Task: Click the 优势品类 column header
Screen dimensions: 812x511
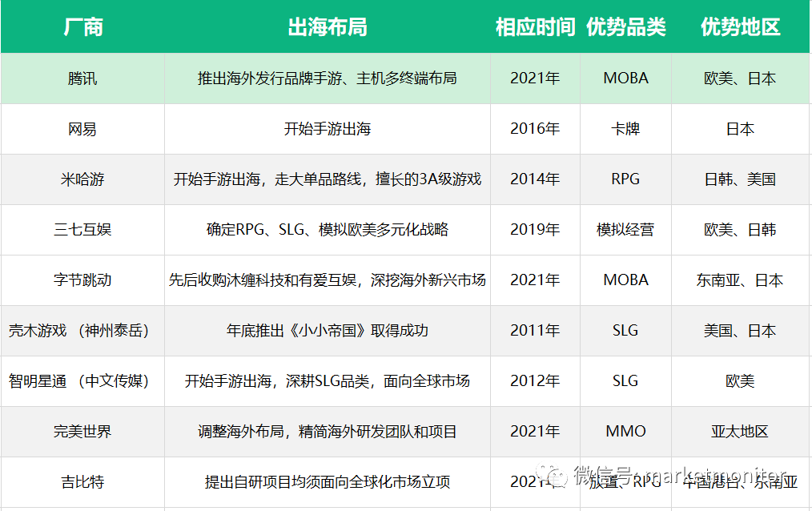Action: (625, 27)
